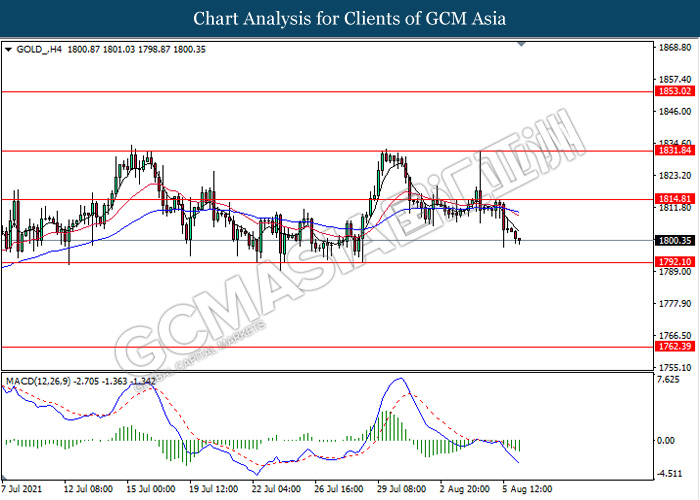Click the 1814.81 price level label
The width and height of the screenshot is (700, 500).
(x=675, y=199)
